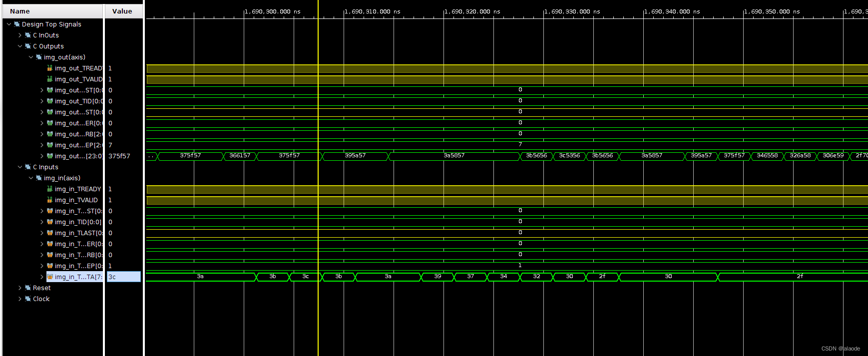Click the highlighted 3c value field

pos(123,277)
